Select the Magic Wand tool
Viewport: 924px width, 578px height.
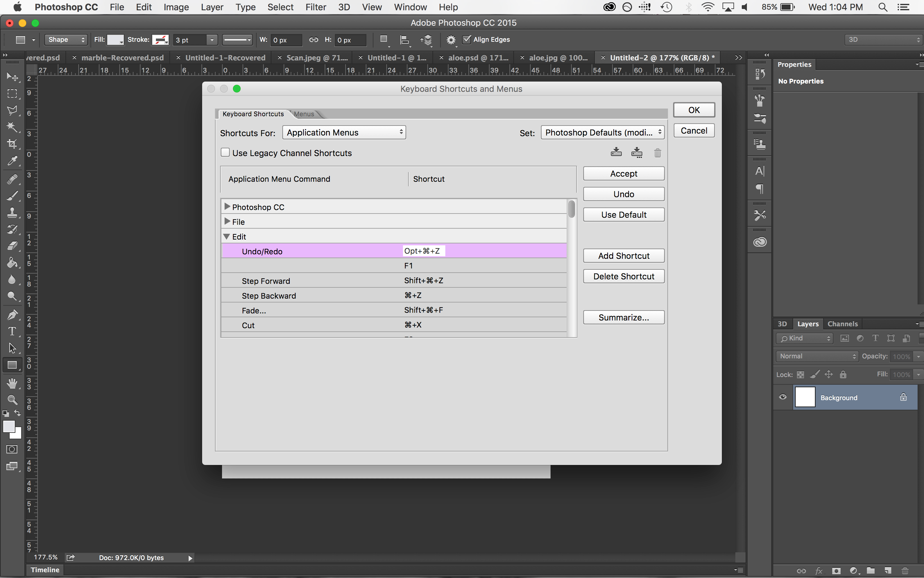pyautogui.click(x=12, y=127)
